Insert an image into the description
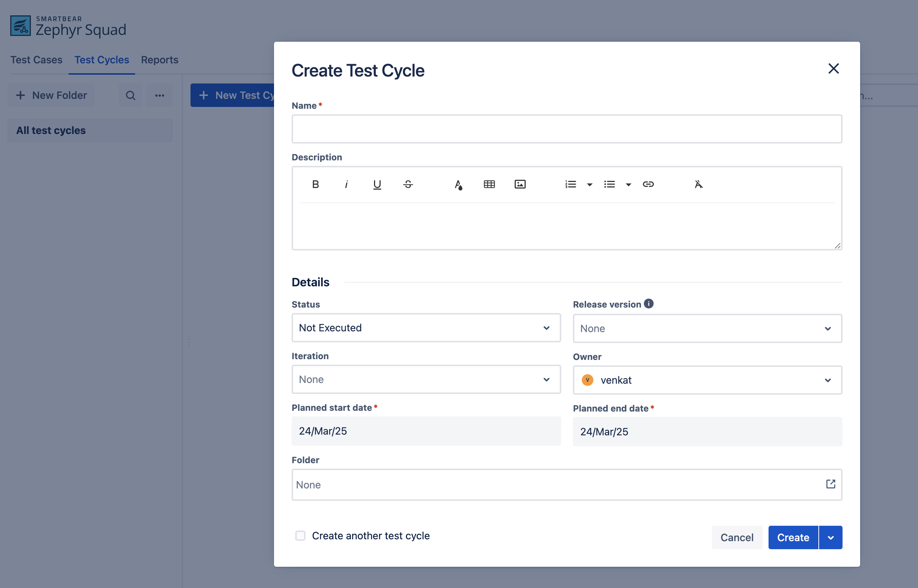The width and height of the screenshot is (918, 588). click(520, 185)
